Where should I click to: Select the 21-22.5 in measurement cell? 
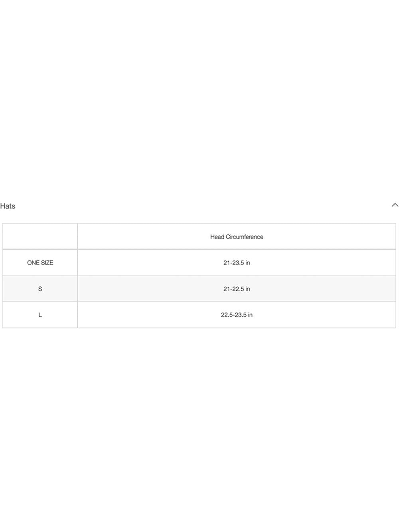(x=237, y=289)
